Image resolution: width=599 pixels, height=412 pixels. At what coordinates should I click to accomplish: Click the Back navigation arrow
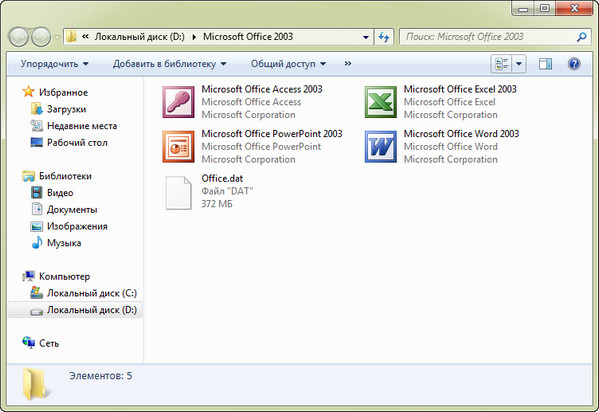coord(18,37)
